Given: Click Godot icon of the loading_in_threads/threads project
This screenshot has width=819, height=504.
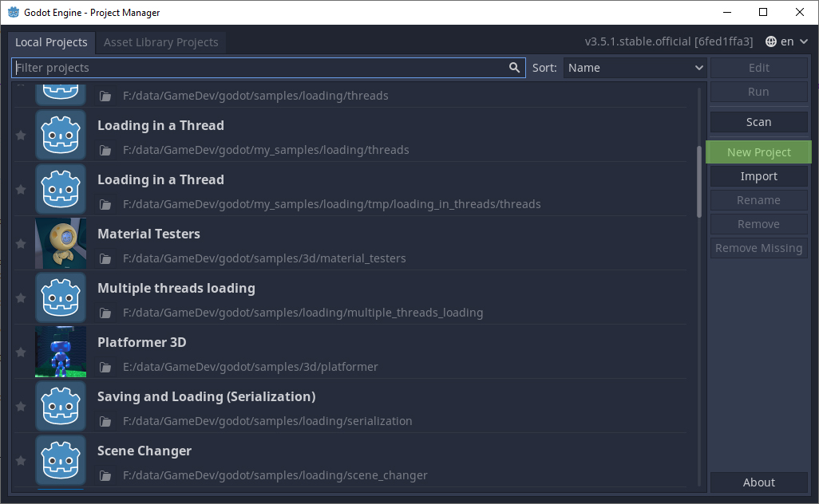Looking at the screenshot, I should tap(61, 189).
